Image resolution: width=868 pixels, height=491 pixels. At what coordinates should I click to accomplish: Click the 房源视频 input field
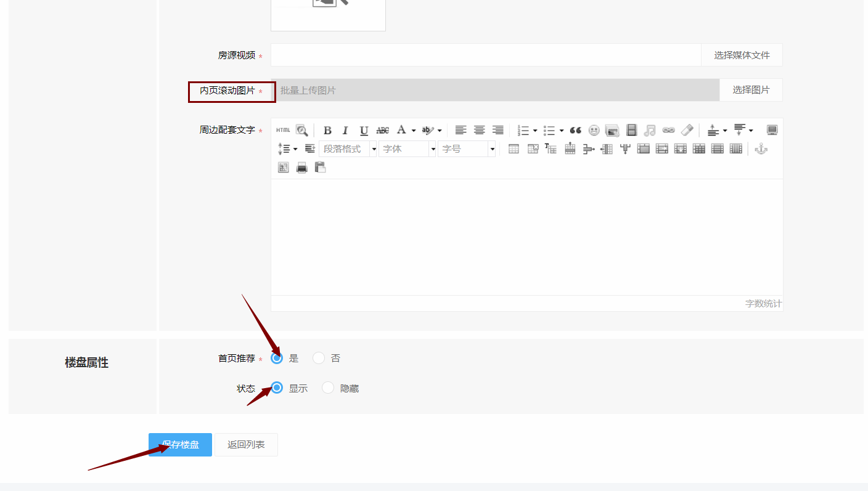(x=486, y=55)
